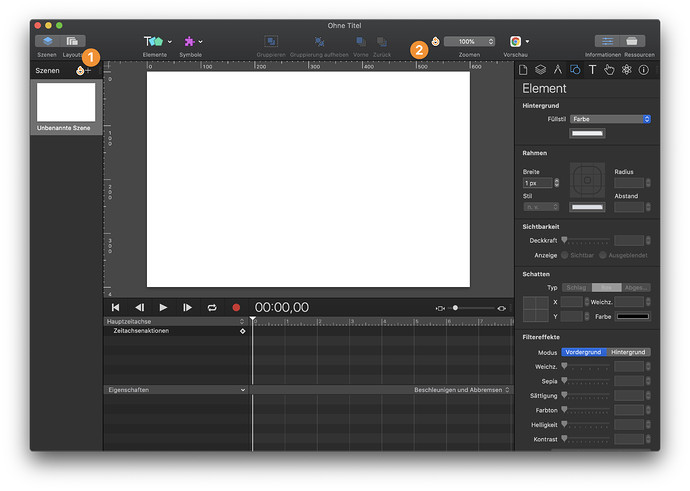Select the Text inspector T icon

click(x=592, y=70)
